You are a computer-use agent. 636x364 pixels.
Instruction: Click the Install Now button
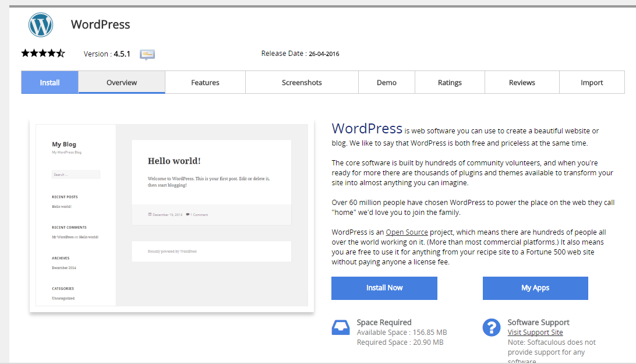pyautogui.click(x=384, y=288)
